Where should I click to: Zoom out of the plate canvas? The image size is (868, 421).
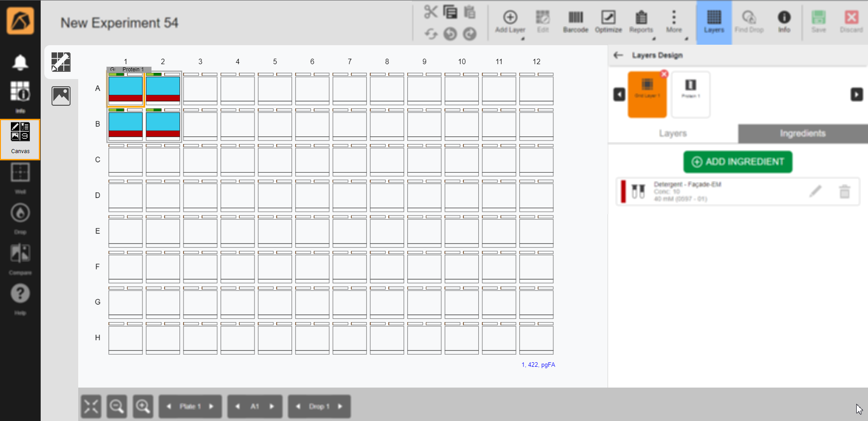pyautogui.click(x=117, y=407)
